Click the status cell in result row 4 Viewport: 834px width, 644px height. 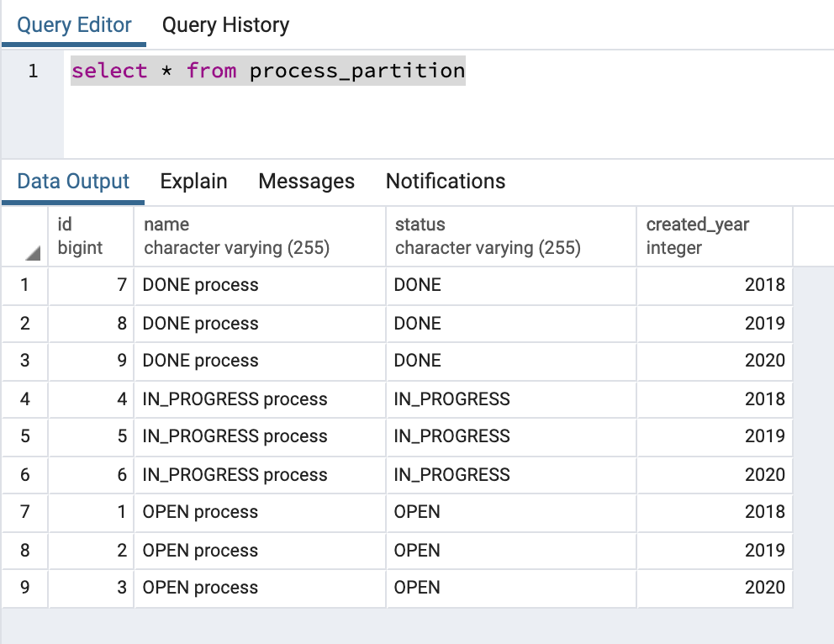pos(511,399)
